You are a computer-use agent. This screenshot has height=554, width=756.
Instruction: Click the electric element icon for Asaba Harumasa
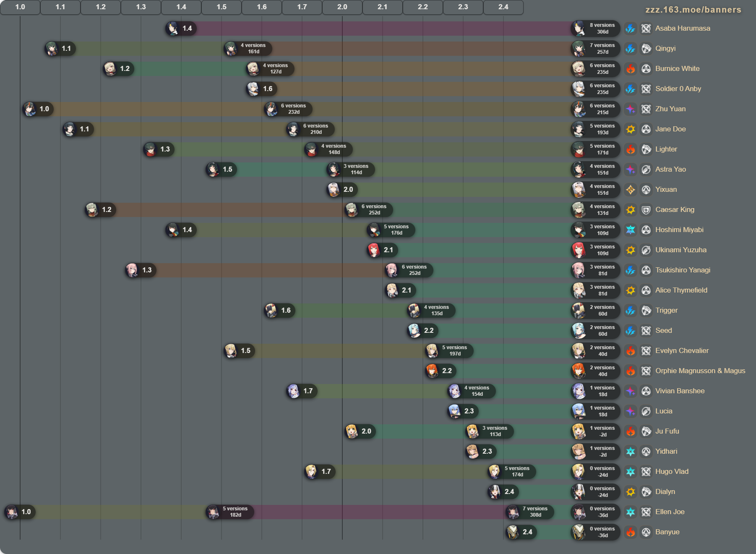[x=630, y=29]
